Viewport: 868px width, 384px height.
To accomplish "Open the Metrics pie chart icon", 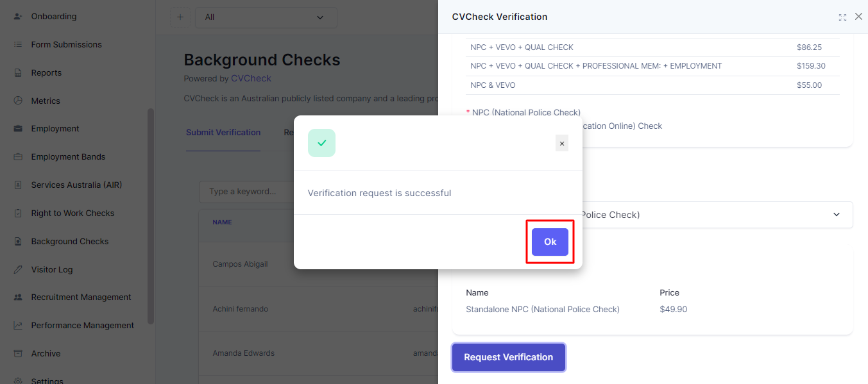I will point(18,101).
